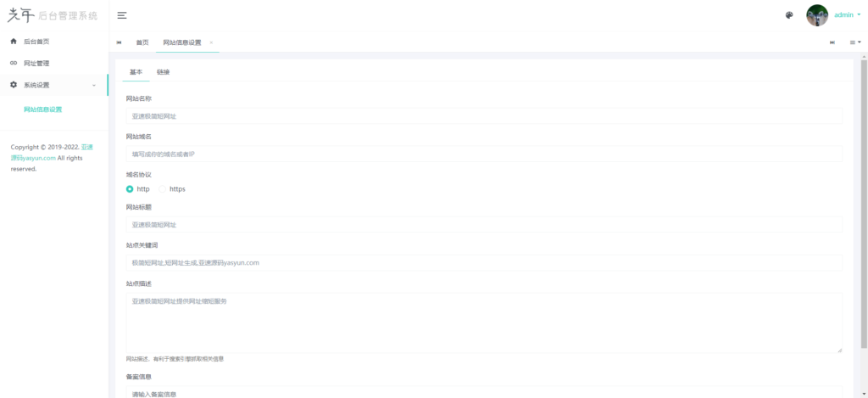This screenshot has height=398, width=868.
Task: Click the gear icon beside 系统设置
Action: 14,85
